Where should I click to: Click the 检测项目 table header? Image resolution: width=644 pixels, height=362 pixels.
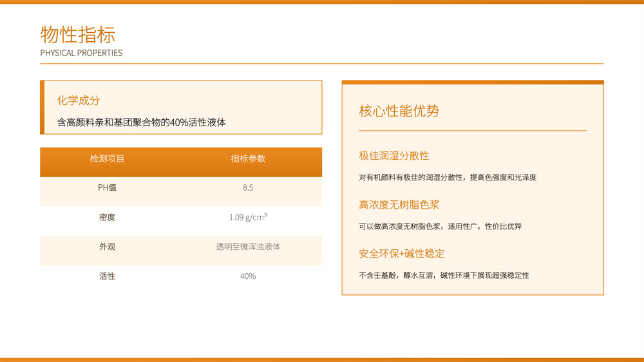tap(107, 158)
